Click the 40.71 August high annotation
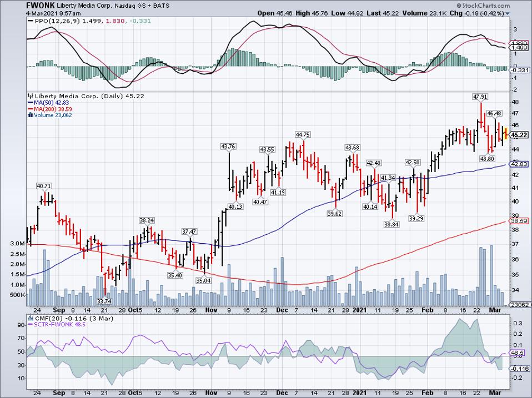Viewport: 532px width, 398px height. point(44,186)
